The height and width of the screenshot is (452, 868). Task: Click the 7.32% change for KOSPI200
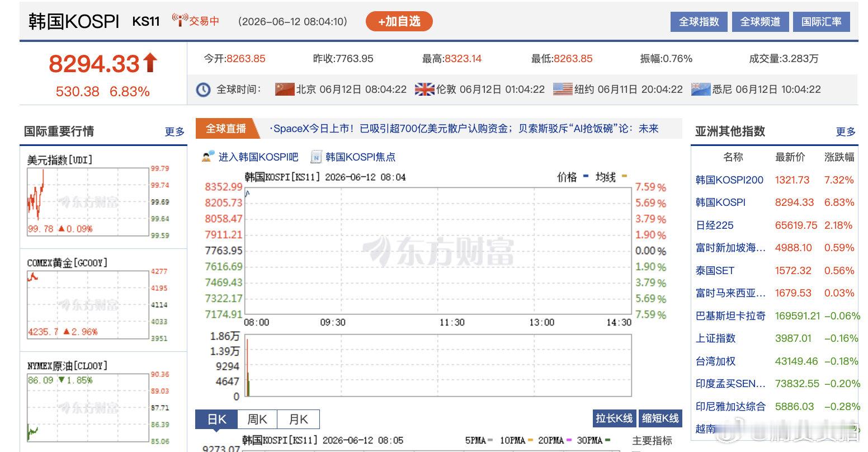(839, 180)
